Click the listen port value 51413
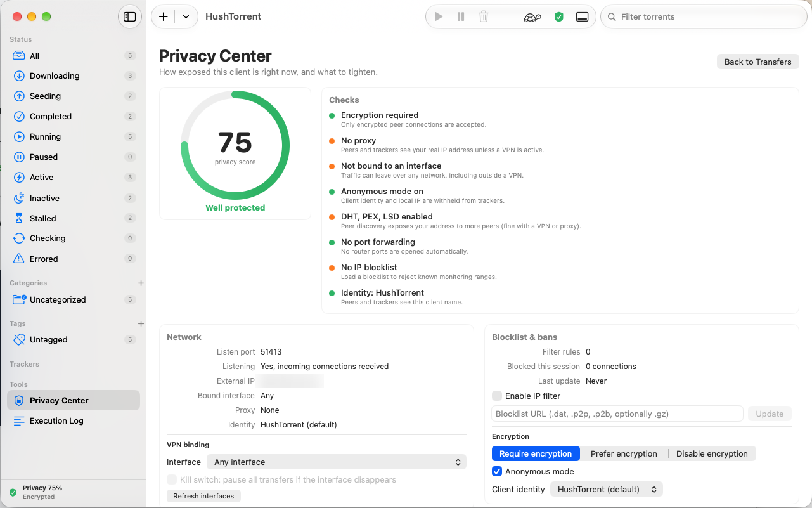The height and width of the screenshot is (508, 812). pyautogui.click(x=271, y=352)
